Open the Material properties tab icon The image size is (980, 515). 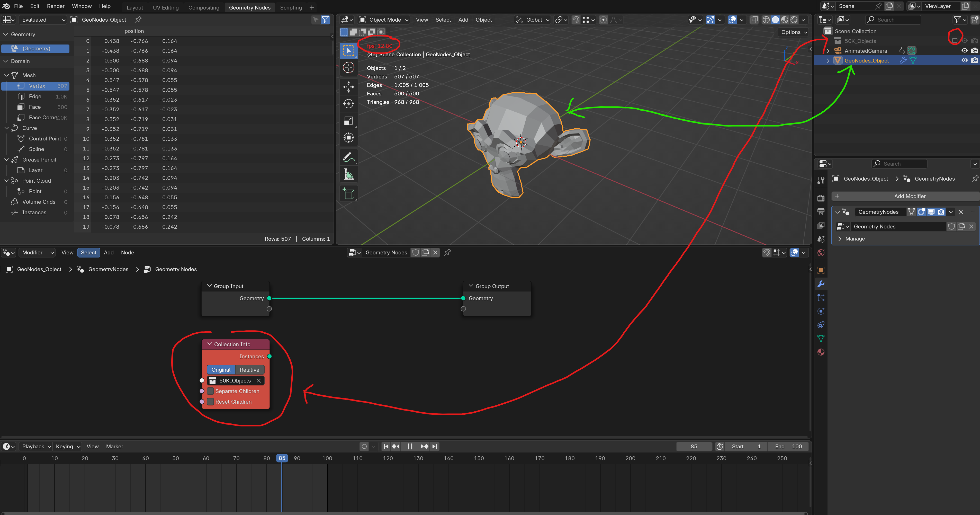(x=821, y=352)
